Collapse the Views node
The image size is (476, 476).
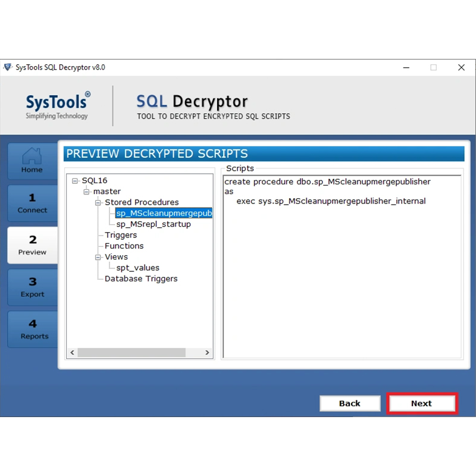click(98, 258)
